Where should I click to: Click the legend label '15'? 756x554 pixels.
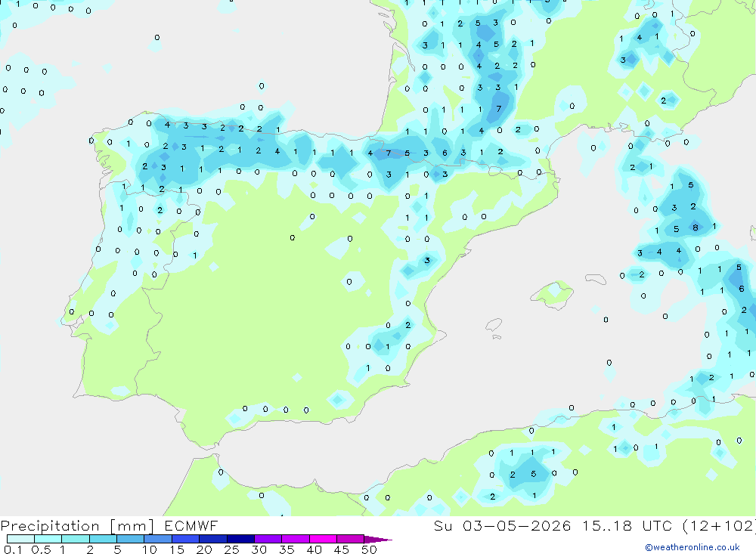177,549
